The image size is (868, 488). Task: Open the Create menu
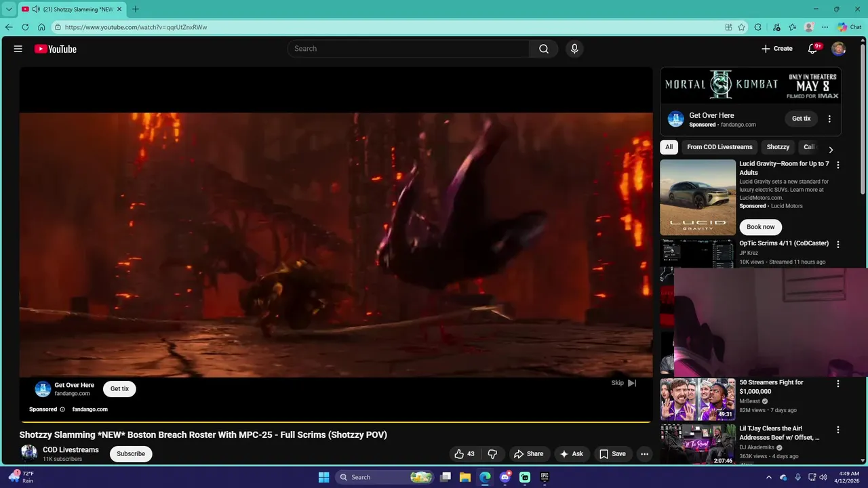[x=777, y=49]
